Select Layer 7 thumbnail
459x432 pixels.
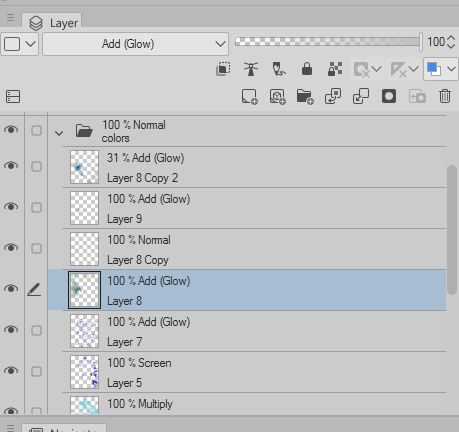[84, 331]
